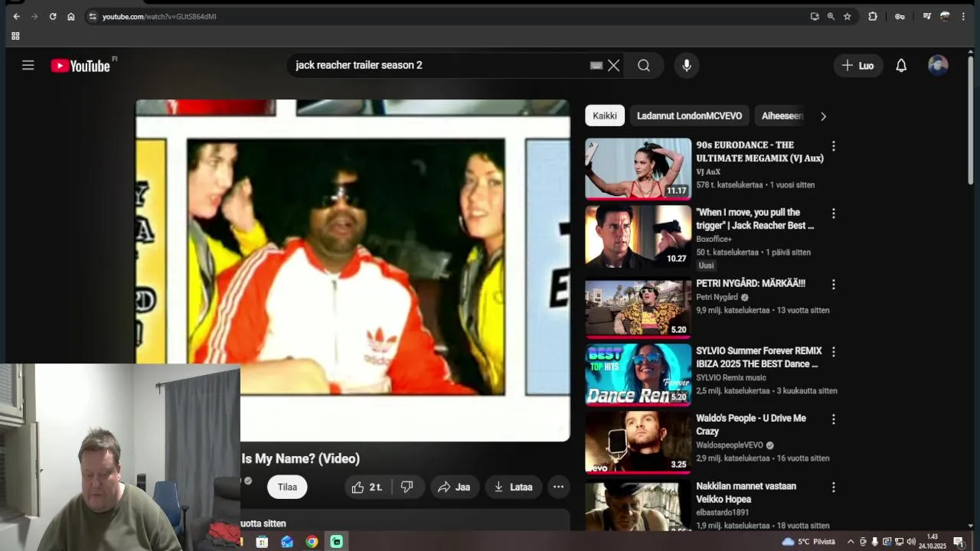The image size is (980, 551).
Task: Click the install/cast screen icon in address bar
Action: click(815, 16)
